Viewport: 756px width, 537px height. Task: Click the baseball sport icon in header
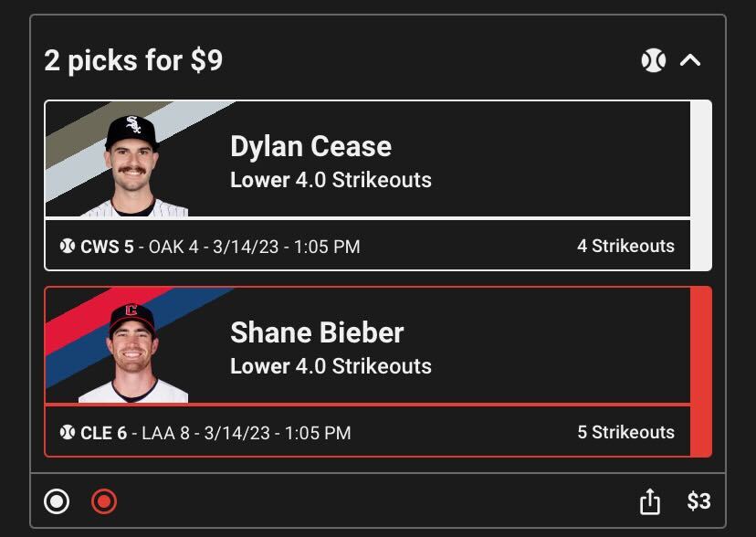(653, 61)
